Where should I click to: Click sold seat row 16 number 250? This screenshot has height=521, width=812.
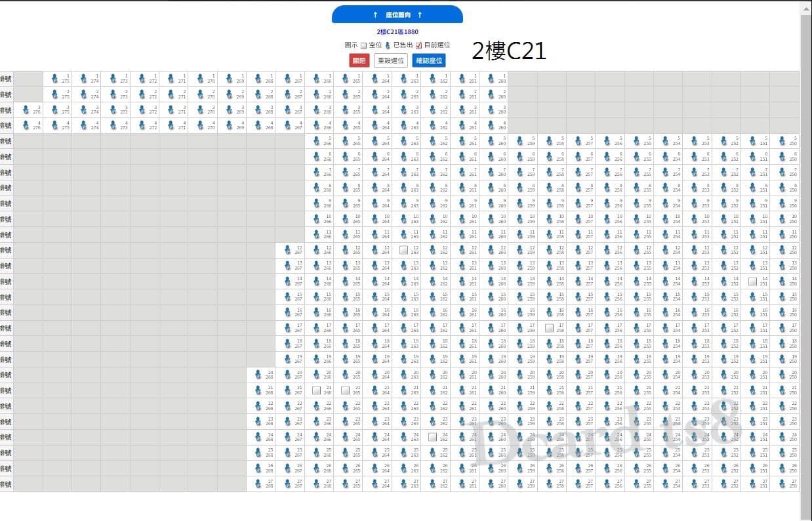click(782, 312)
